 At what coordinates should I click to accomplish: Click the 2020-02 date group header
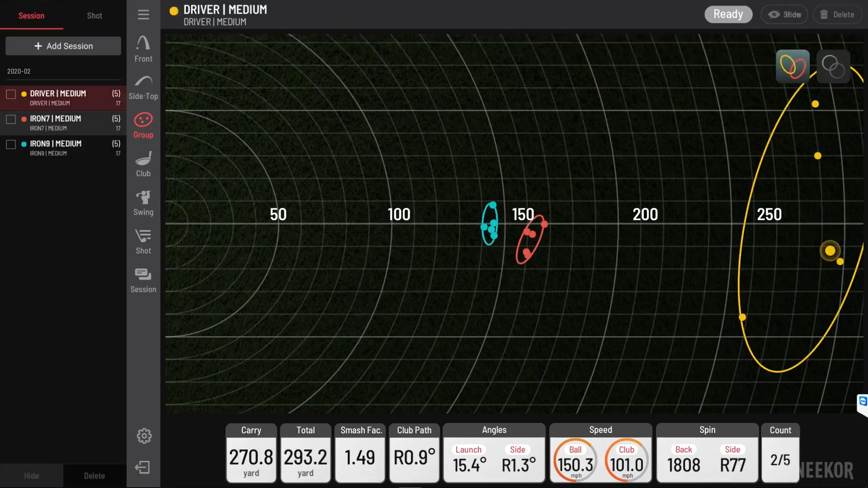pos(19,71)
